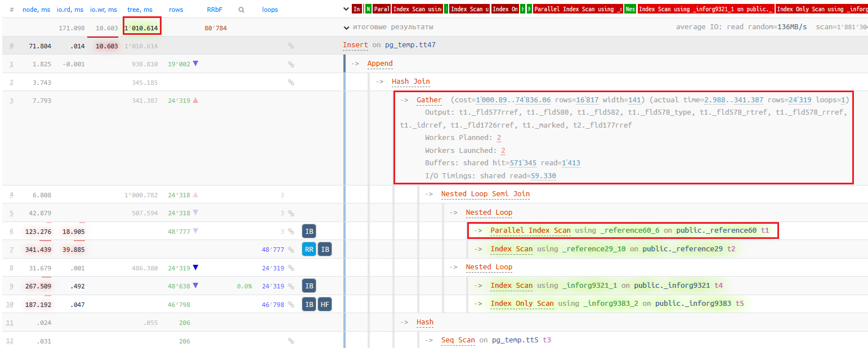Collapse the итоговые результаты section chevron
Image resolution: width=868 pixels, height=348 pixels.
tap(346, 27)
